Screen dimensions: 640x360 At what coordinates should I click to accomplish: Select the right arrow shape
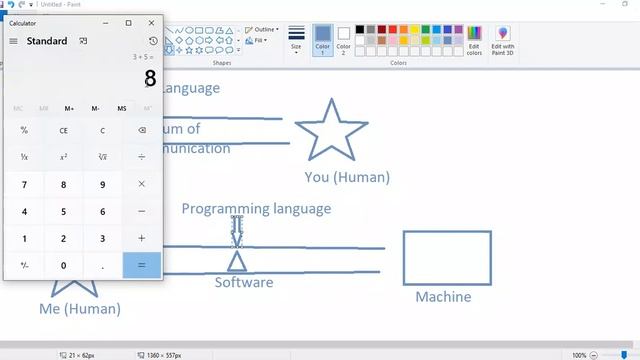(x=209, y=40)
